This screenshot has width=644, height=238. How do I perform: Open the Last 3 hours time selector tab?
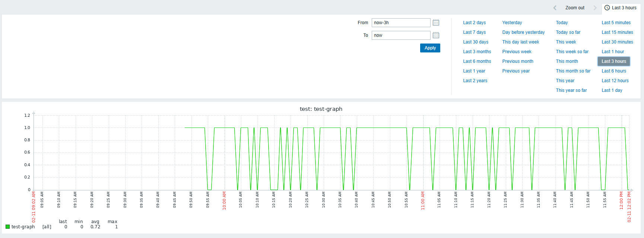[621, 8]
